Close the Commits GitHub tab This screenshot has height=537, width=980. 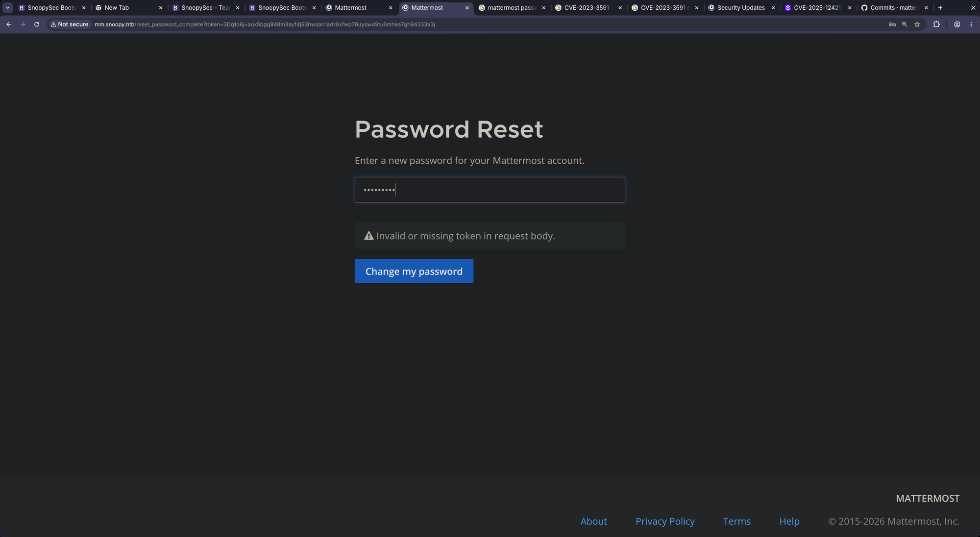926,8
